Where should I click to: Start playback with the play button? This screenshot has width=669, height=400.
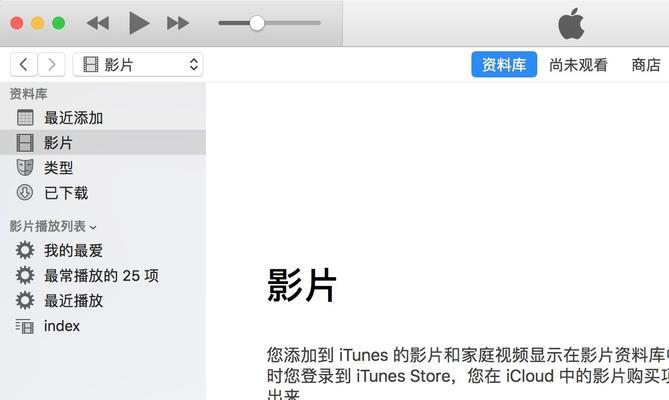coord(139,23)
